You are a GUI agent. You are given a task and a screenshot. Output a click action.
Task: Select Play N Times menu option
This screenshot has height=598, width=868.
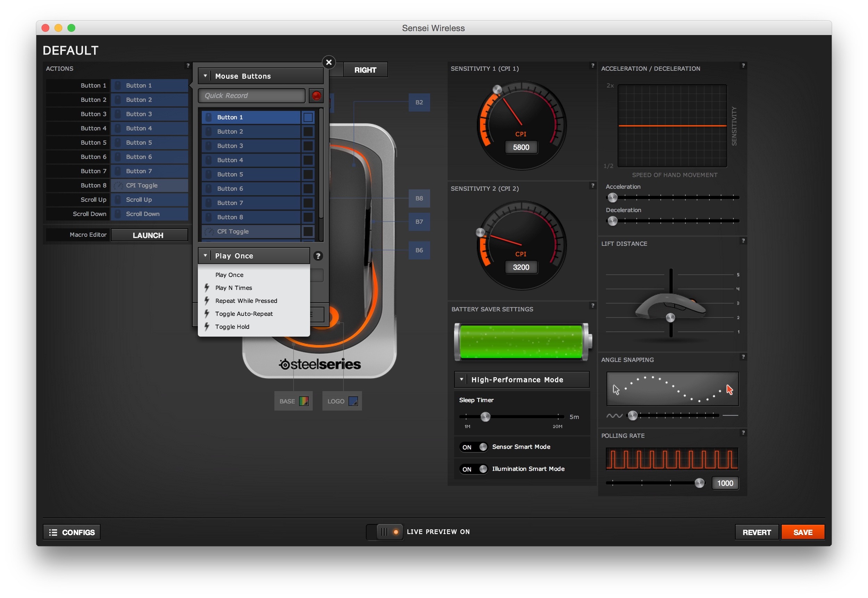click(x=254, y=288)
